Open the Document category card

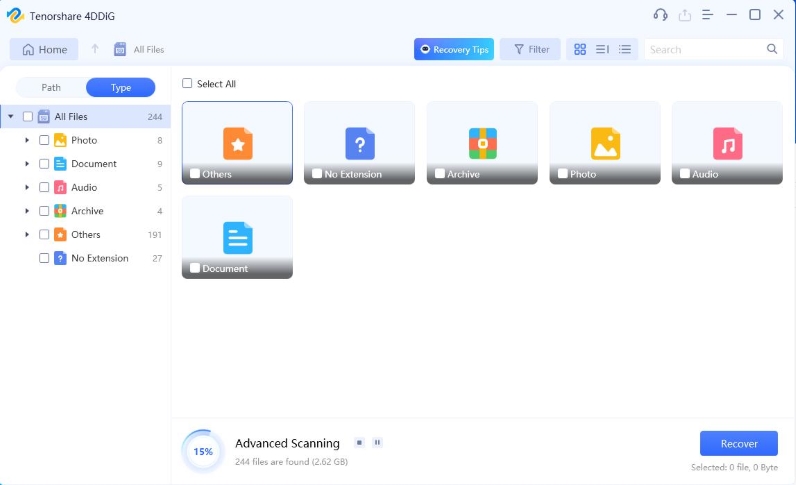point(237,237)
